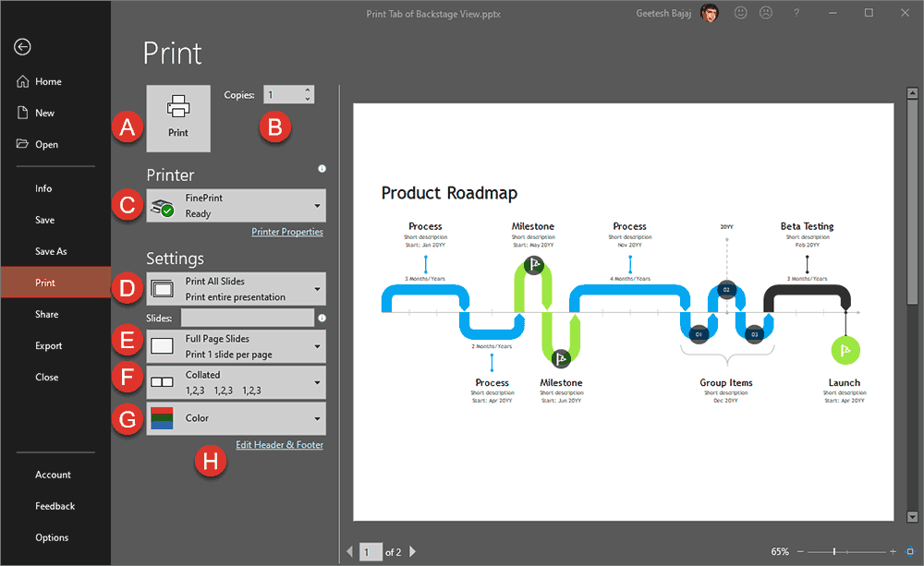Image resolution: width=924 pixels, height=566 pixels.
Task: Click the back arrow to exit Backstage
Action: click(23, 47)
